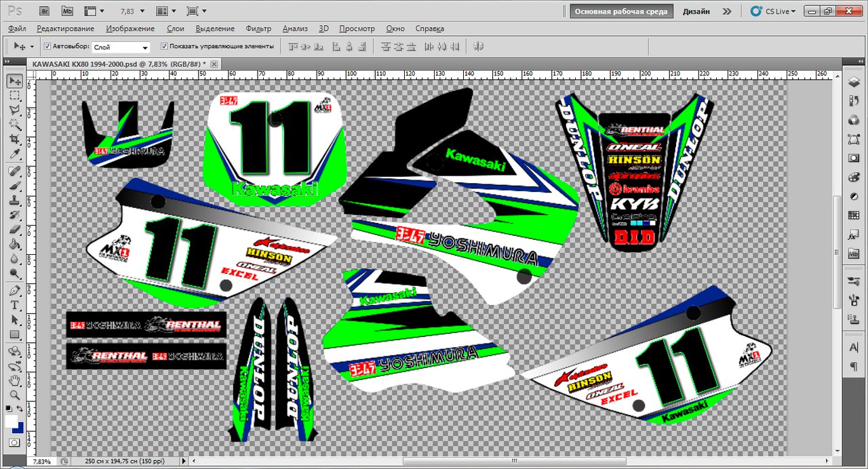Select the Paint Bucket tool
Image resolution: width=868 pixels, height=469 pixels.
pos(14,245)
